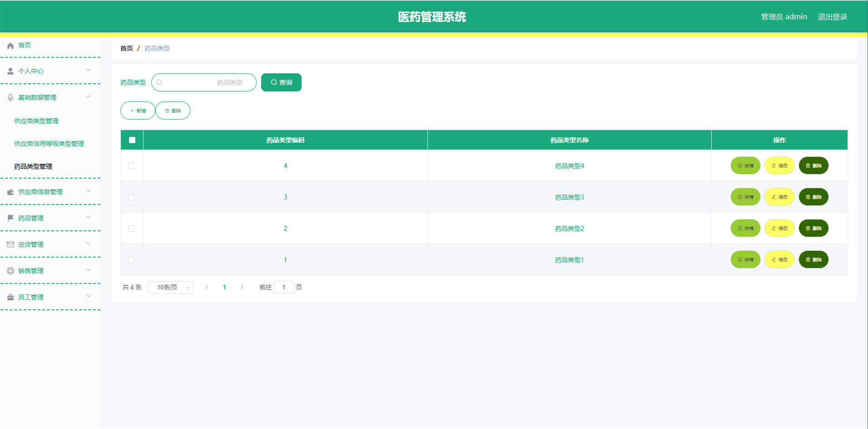The height and width of the screenshot is (429, 868).
Task: Click the 查询 search button
Action: point(281,82)
